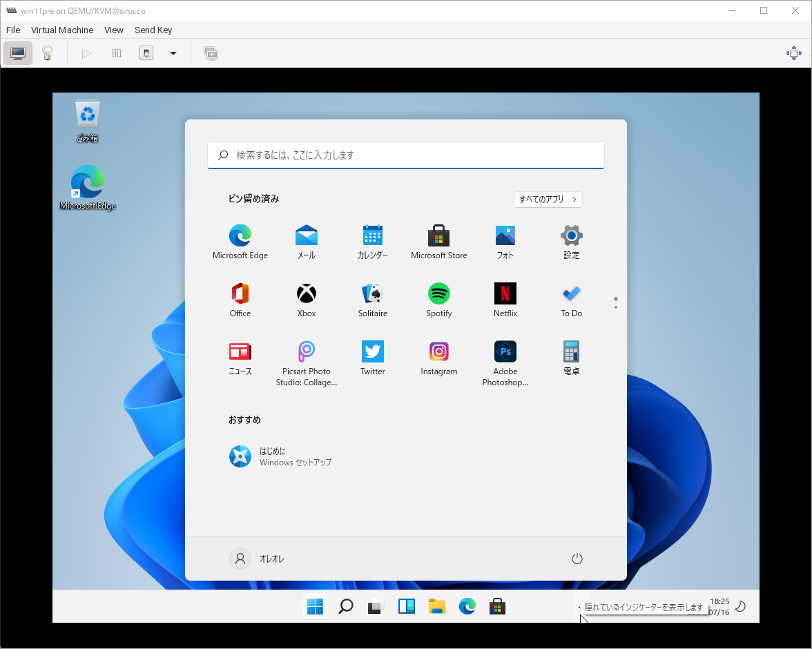Click the ごみ箱 desktop icon

pyautogui.click(x=88, y=122)
